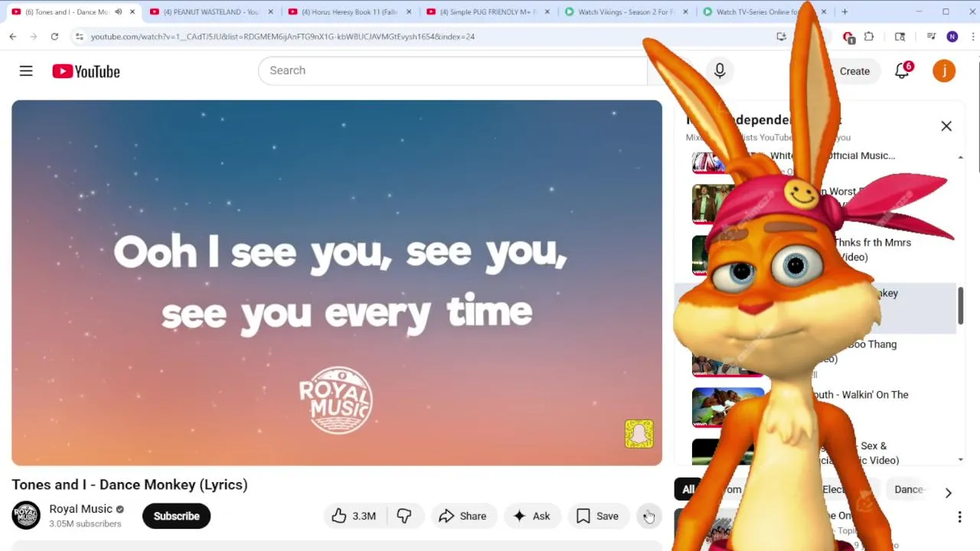Dislike the Dance Monkey video

tap(404, 516)
